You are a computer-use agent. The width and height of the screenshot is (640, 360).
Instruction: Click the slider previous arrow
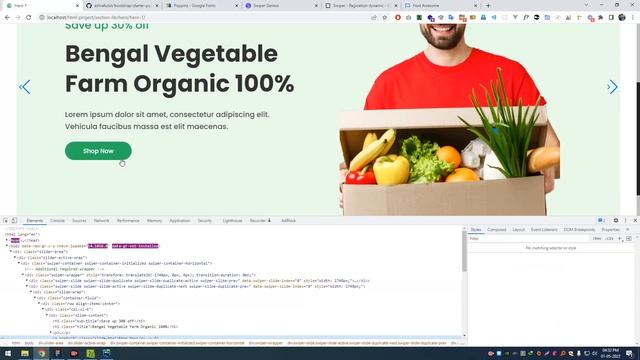point(24,87)
